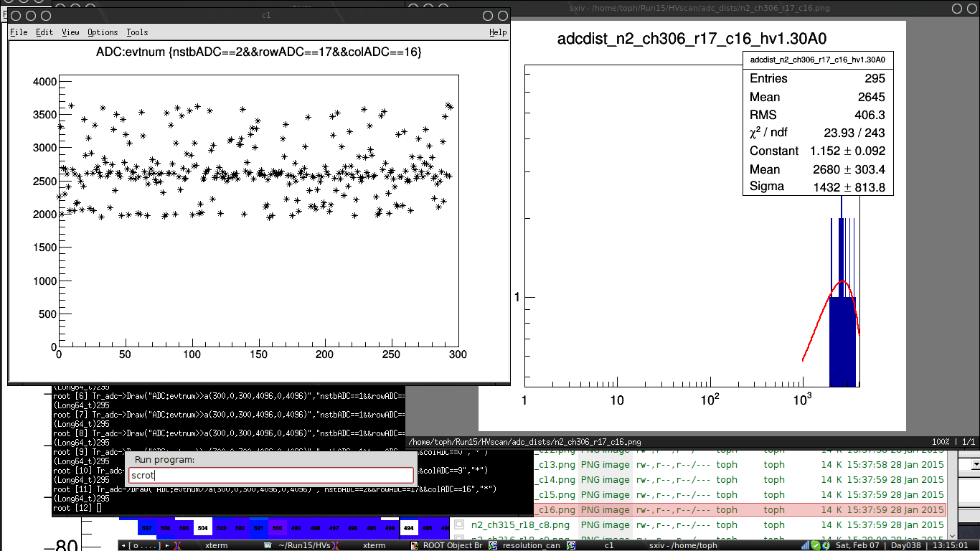Click the white cell labeled 494
This screenshot has width=980, height=551.
[408, 527]
